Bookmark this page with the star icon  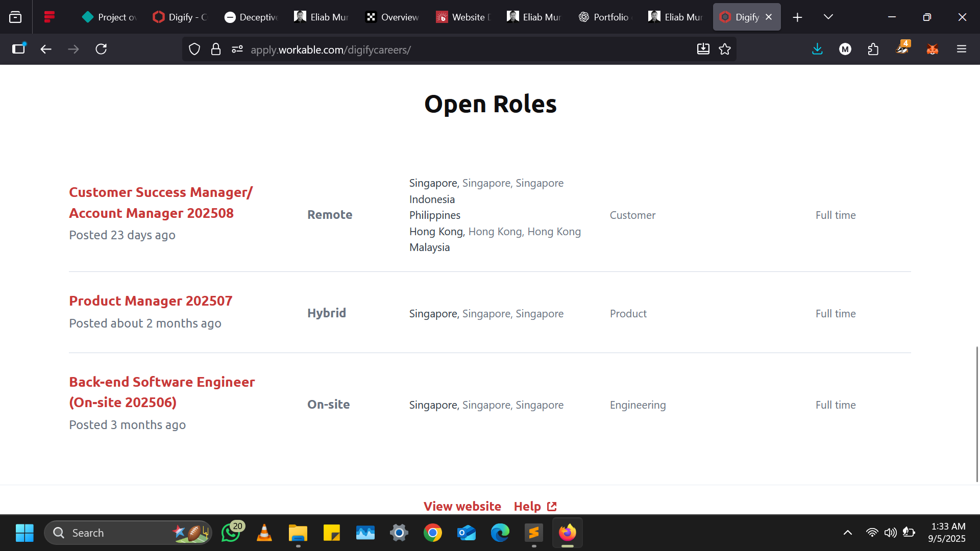725,49
